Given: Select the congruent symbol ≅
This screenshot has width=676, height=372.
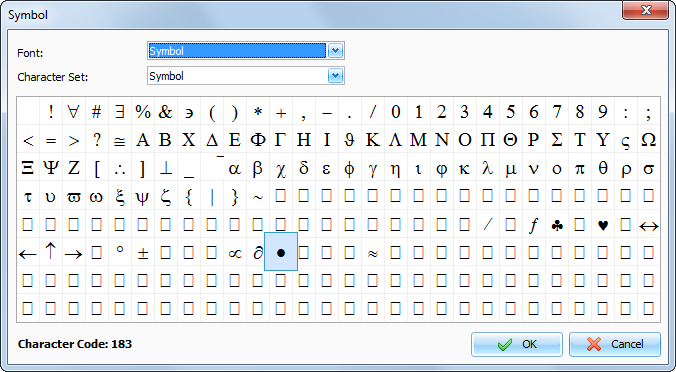Looking at the screenshot, I should pyautogui.click(x=120, y=141).
